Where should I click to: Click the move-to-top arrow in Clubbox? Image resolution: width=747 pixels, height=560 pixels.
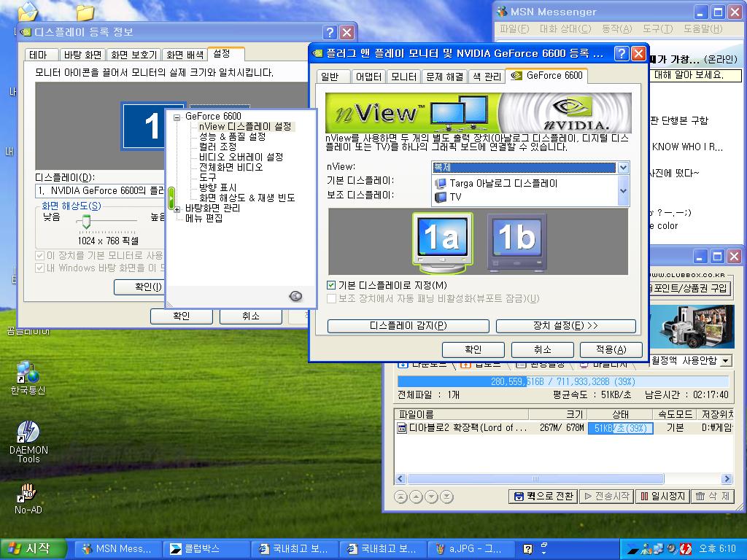tap(401, 497)
